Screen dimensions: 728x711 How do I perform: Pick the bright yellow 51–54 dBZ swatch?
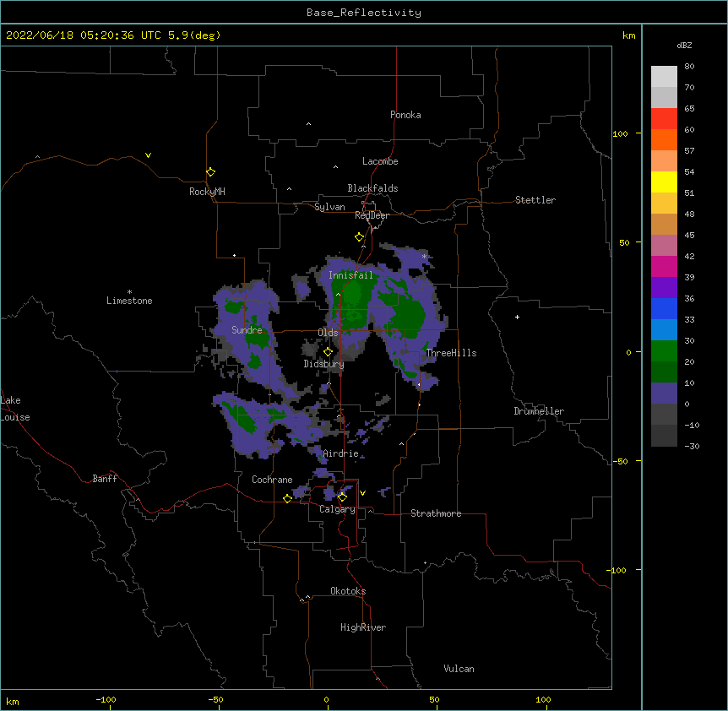(664, 182)
